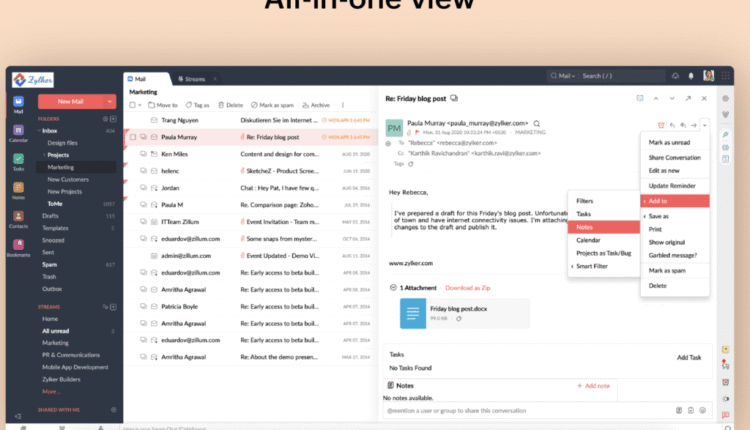Open the Calendar app in left sidebar
750x430 pixels.
click(x=18, y=130)
